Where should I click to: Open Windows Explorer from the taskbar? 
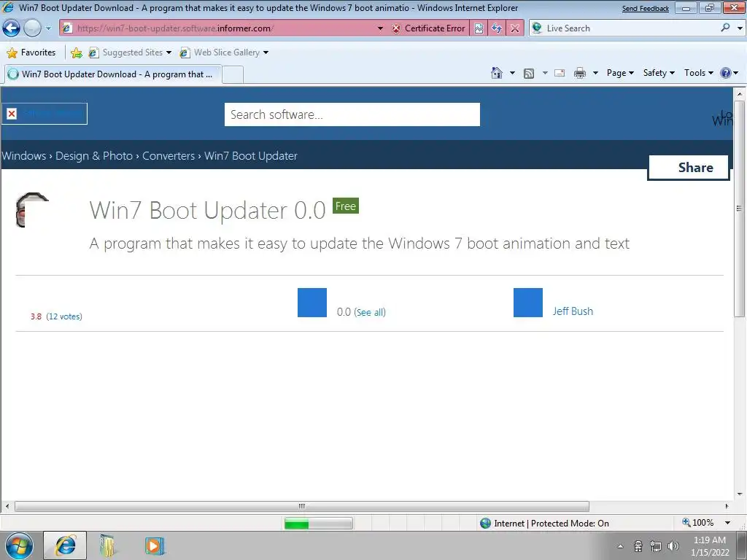coord(108,545)
